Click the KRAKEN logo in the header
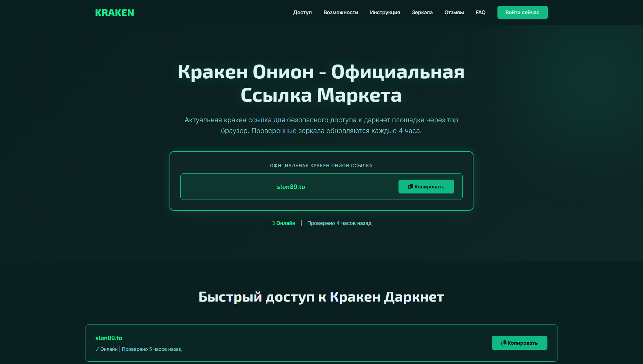Viewport: 643px width, 364px height. click(114, 12)
